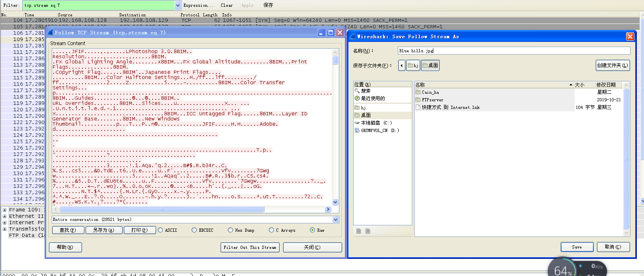The height and width of the screenshot is (276, 644).
Task: Click the Protocol column header
Action: tap(190, 15)
